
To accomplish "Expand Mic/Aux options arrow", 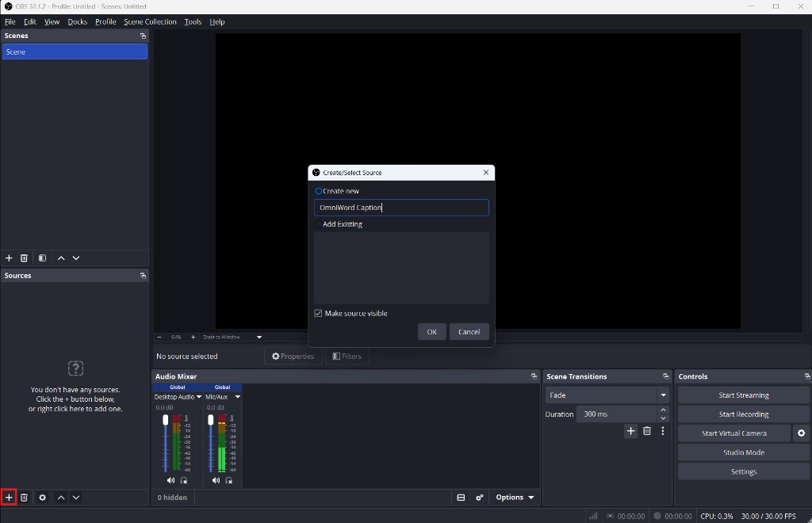I will tap(238, 397).
